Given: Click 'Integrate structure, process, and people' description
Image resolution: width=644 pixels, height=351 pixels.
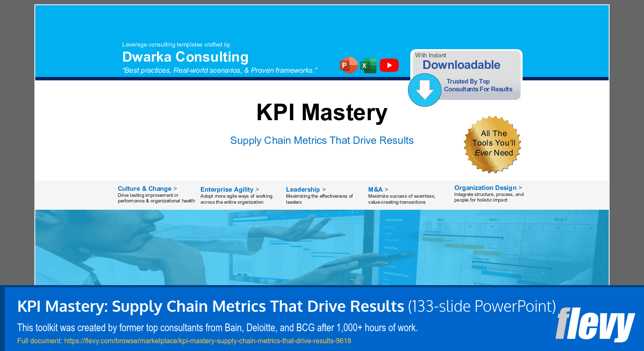Looking at the screenshot, I should pyautogui.click(x=489, y=197).
